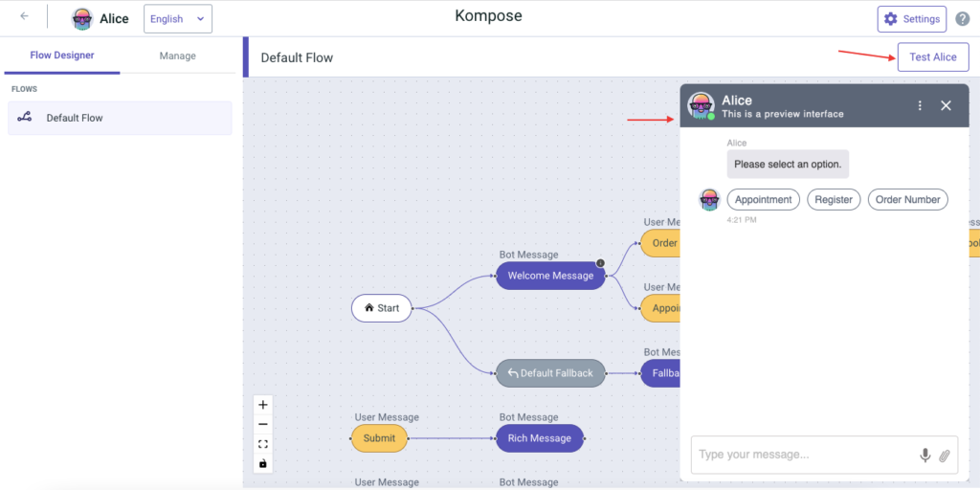Image resolution: width=980 pixels, height=490 pixels.
Task: Click the Default Flow title heading
Action: tap(297, 58)
